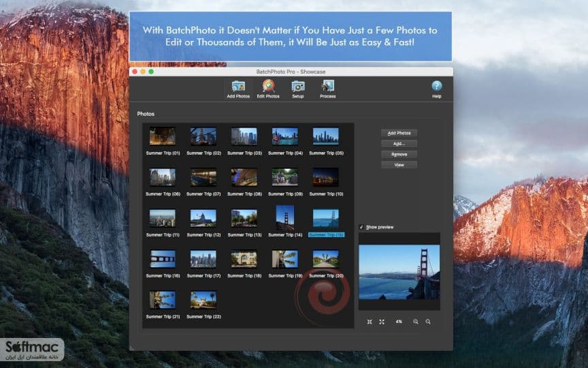The width and height of the screenshot is (588, 368).
Task: Highlight the Summer Trip (18) photo thumbnail
Action: (244, 259)
